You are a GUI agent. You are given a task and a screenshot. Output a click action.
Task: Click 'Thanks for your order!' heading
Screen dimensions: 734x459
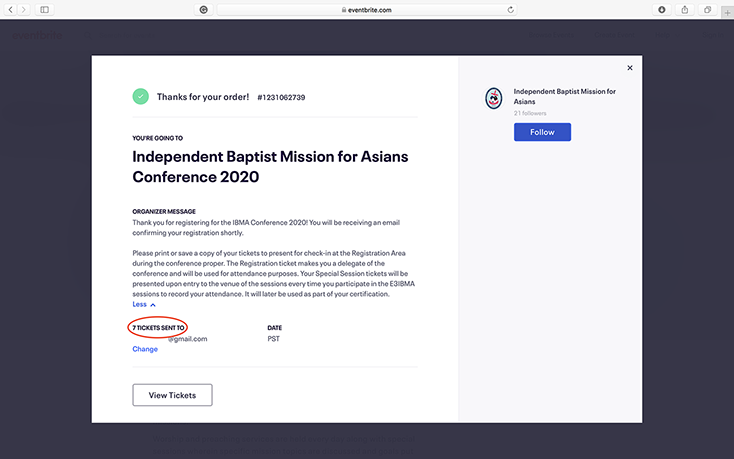coord(203,97)
